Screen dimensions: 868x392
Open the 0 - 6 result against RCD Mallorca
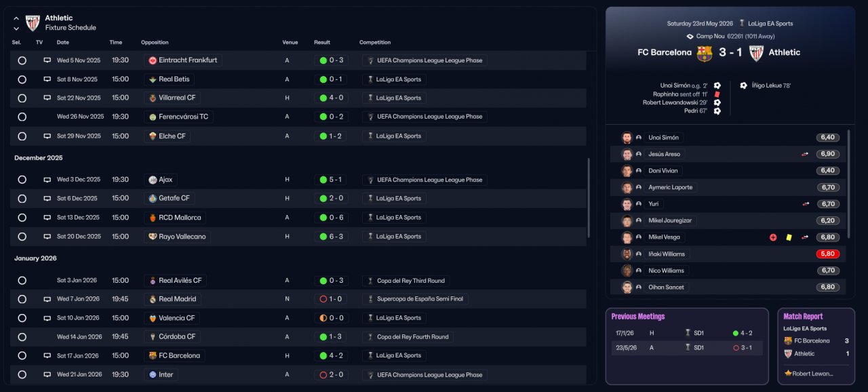(x=332, y=218)
